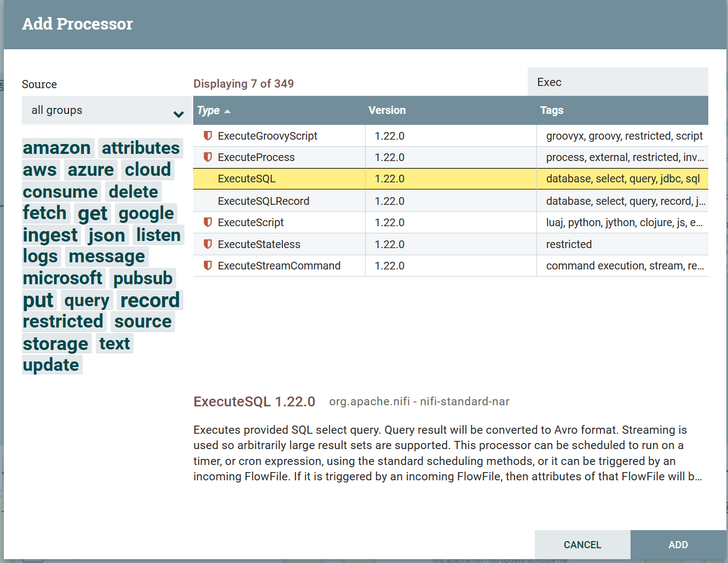The image size is (728, 563).
Task: Filter by the listen tag
Action: point(158,235)
